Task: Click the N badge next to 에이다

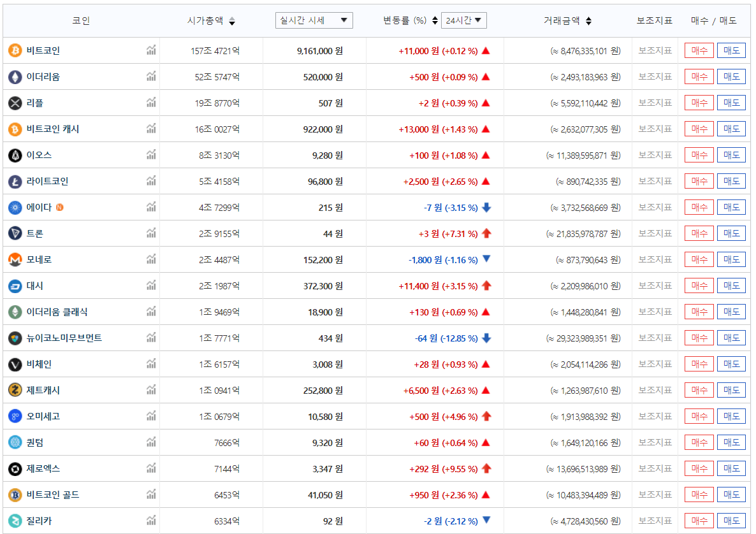Action: 61,206
